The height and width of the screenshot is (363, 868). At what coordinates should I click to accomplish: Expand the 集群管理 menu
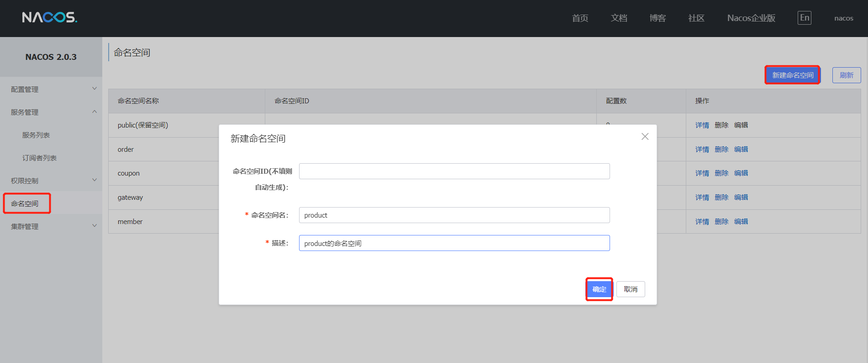pyautogui.click(x=51, y=226)
